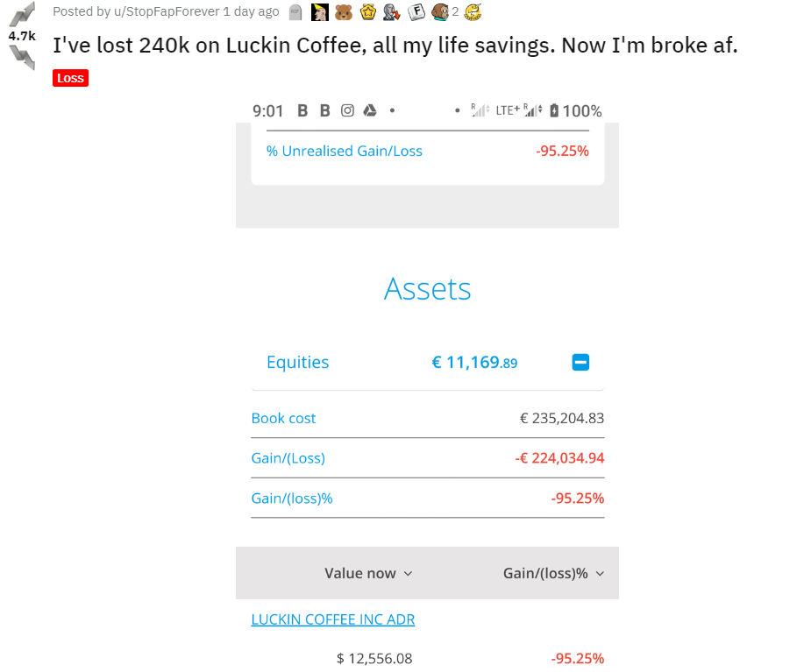Click the RIP tombstone award icon

(295, 12)
